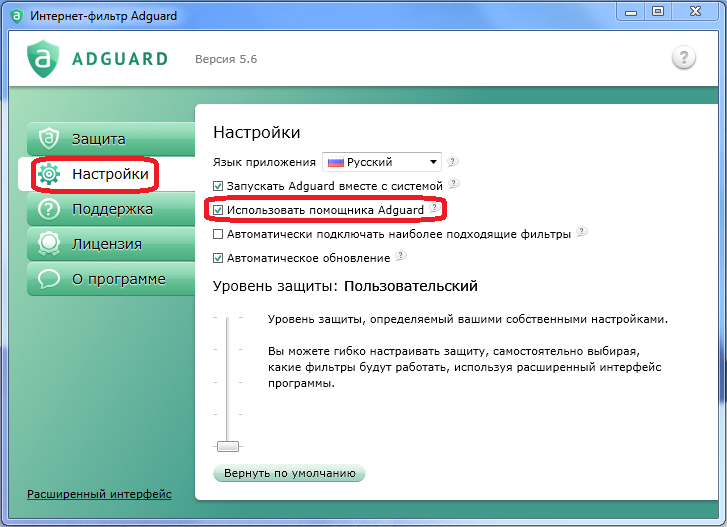This screenshot has width=727, height=527.
Task: Uncheck Использовать помощника Adguard
Action: 218,210
